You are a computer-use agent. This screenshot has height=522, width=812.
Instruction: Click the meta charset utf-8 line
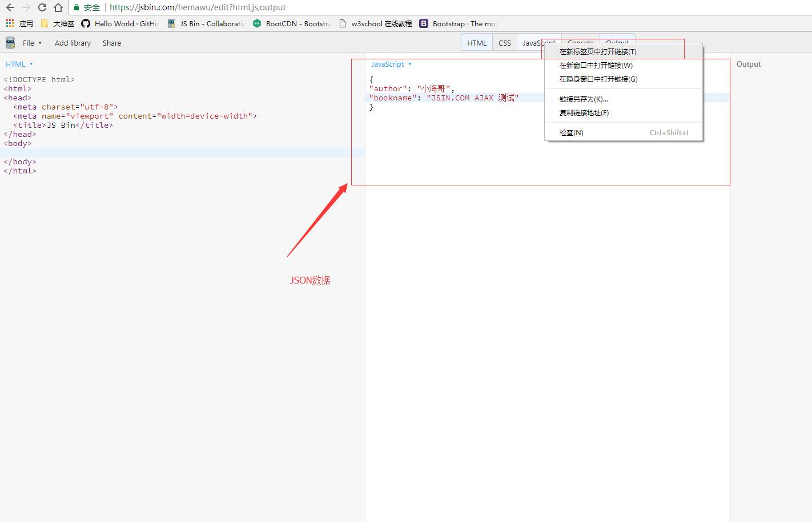pos(66,107)
